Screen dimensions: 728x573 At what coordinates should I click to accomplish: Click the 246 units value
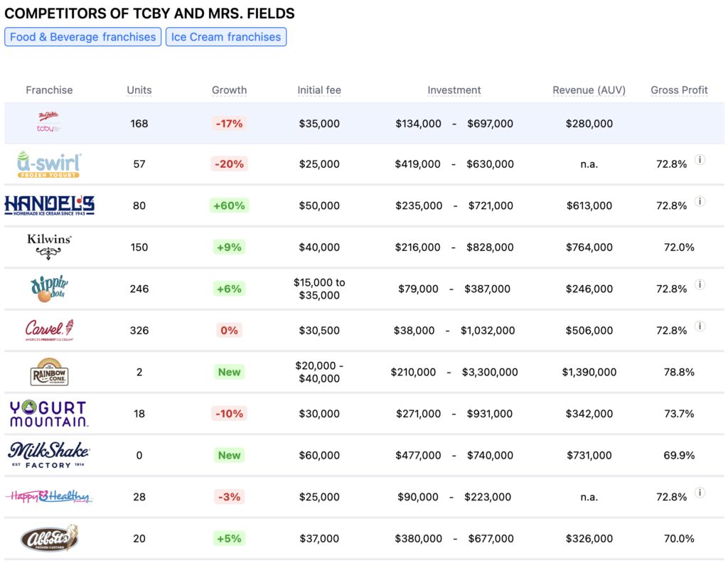click(x=139, y=289)
